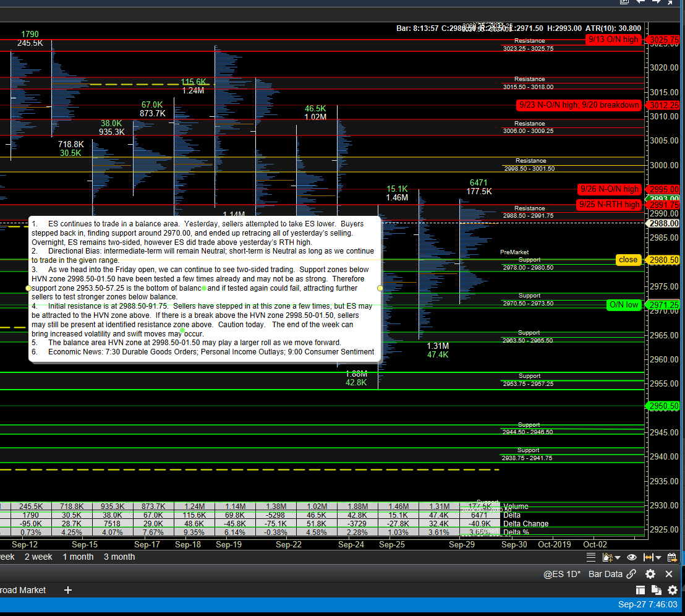685x616 pixels.
Task: Click the 3012.25 red price tag
Action: coord(664,105)
